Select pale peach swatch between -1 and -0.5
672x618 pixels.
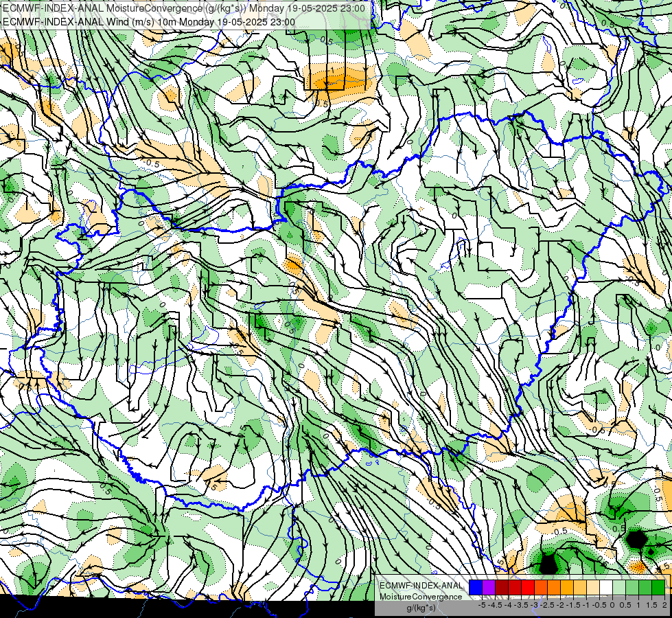point(593,587)
